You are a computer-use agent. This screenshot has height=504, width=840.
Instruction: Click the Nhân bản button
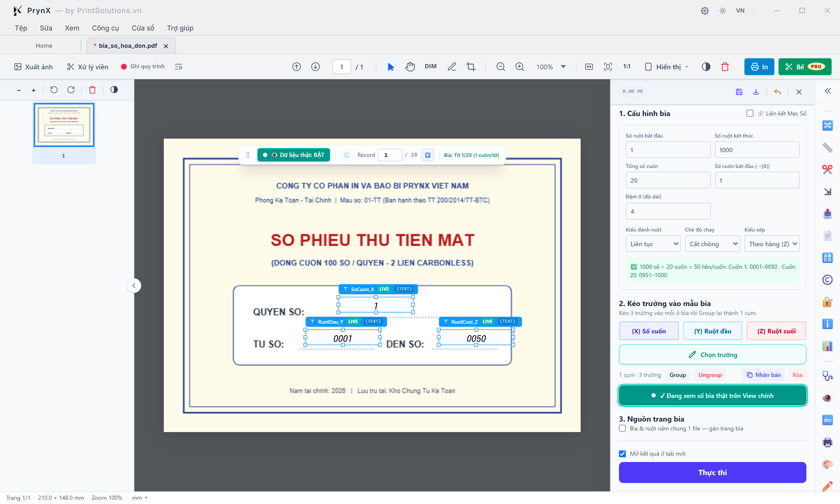763,375
